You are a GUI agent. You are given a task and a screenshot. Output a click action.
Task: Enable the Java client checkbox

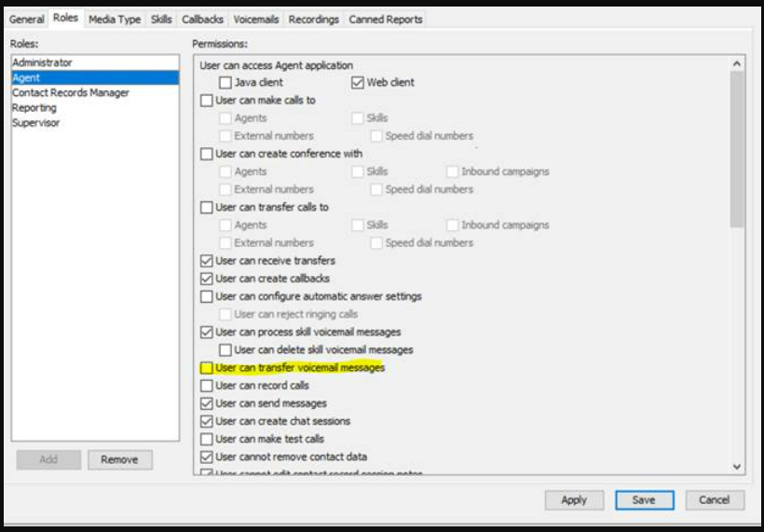225,82
